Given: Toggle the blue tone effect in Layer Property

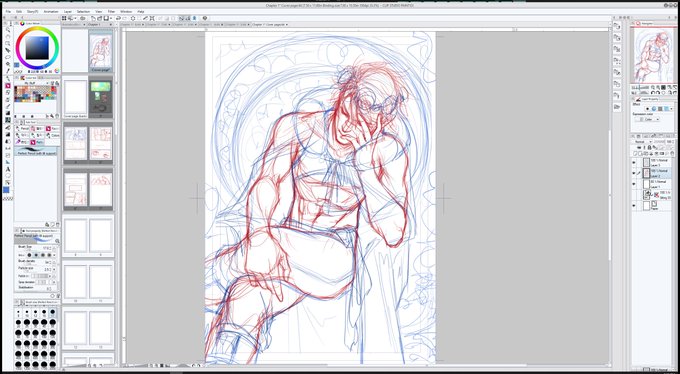Looking at the screenshot, I should coord(655,108).
